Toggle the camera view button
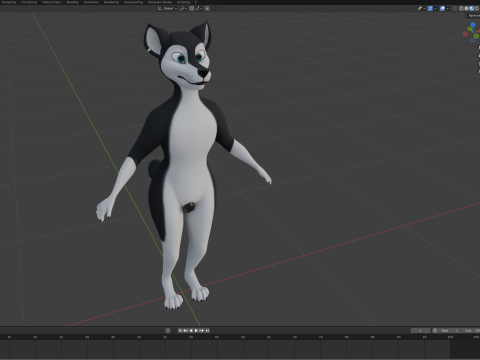480x360 pixels. [479, 63]
